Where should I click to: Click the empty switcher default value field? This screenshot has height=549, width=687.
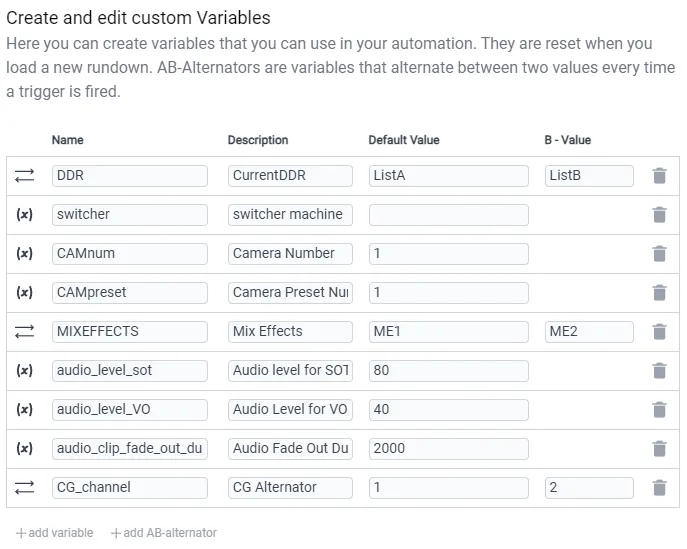coord(449,215)
